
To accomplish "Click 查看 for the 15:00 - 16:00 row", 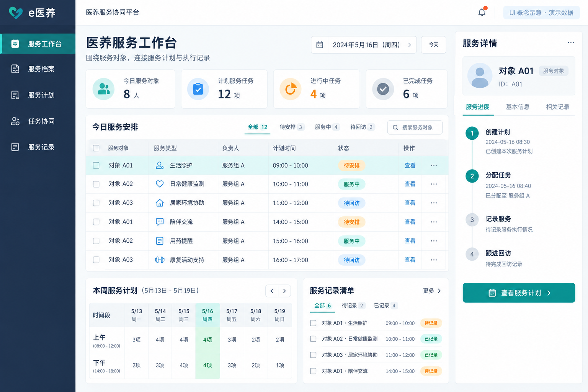I will [410, 241].
